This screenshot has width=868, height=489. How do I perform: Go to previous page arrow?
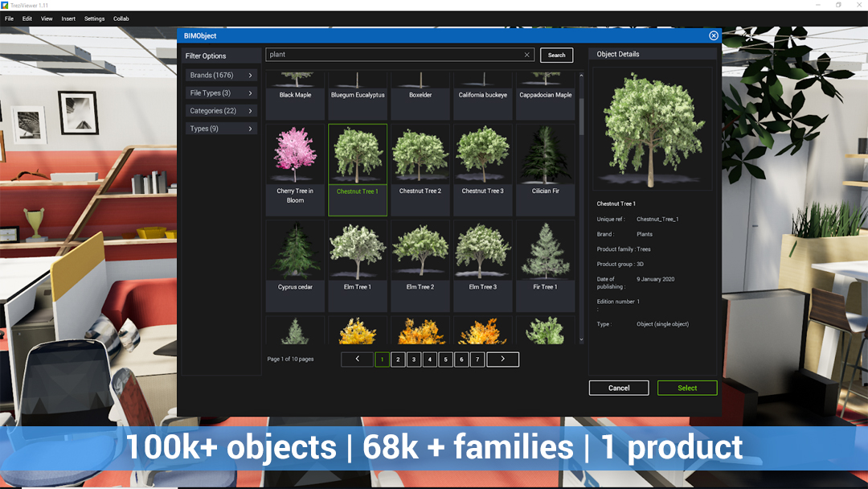[357, 360]
